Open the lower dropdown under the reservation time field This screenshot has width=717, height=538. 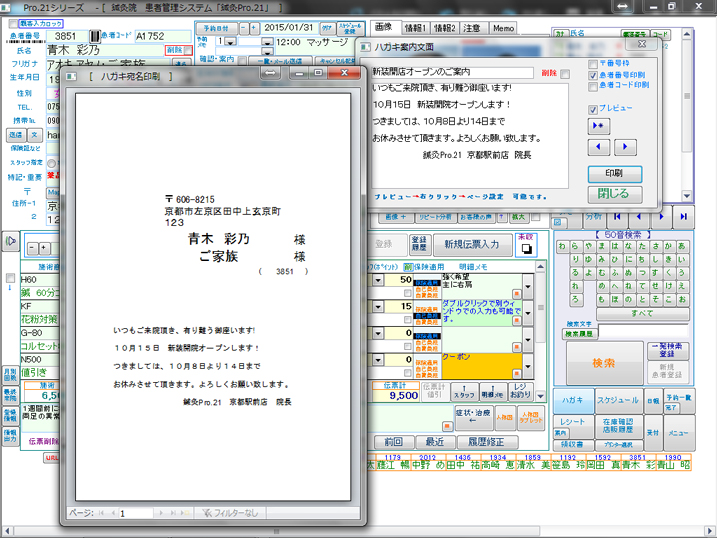click(x=268, y=51)
